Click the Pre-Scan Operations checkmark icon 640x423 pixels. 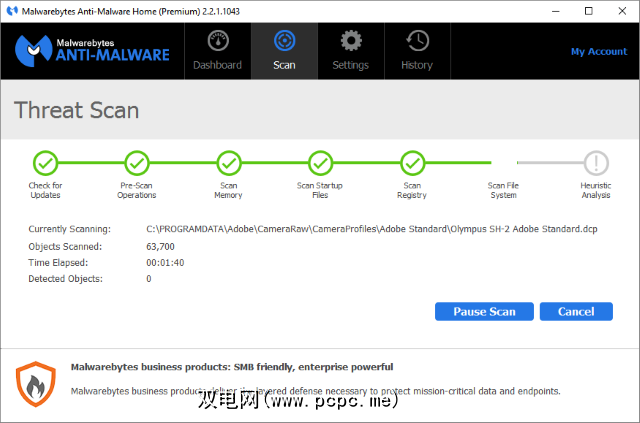(x=137, y=163)
